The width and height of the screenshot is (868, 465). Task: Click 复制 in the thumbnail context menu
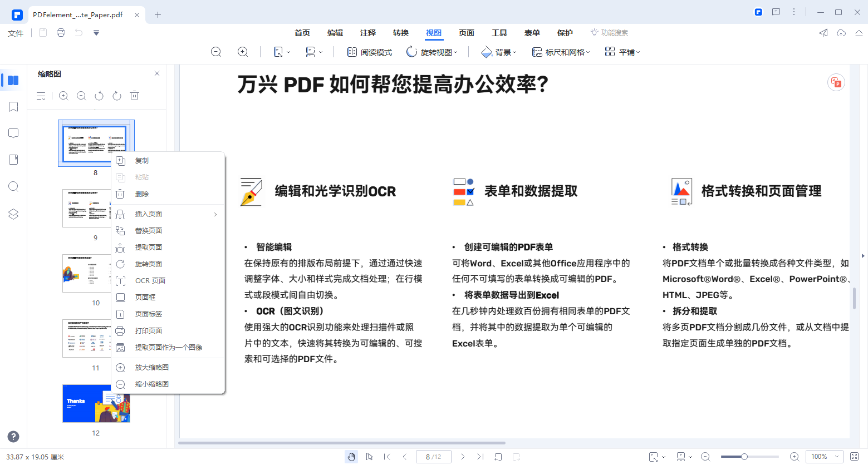click(141, 160)
